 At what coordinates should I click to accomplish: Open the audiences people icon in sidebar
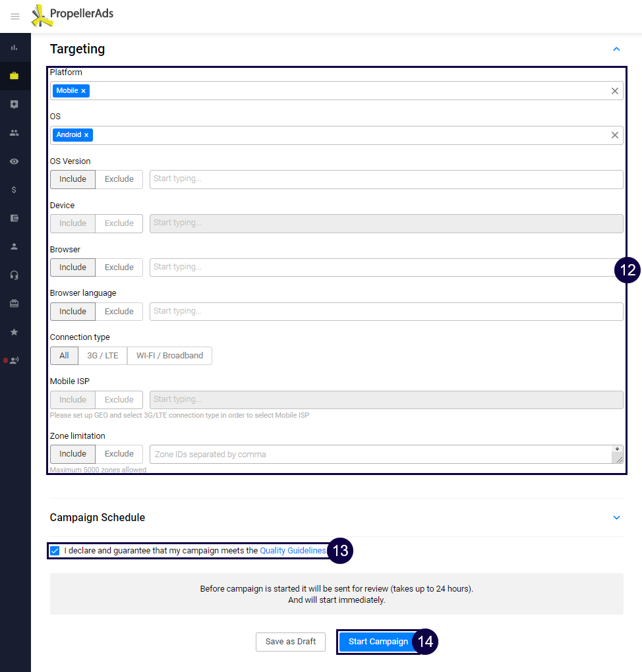15,132
